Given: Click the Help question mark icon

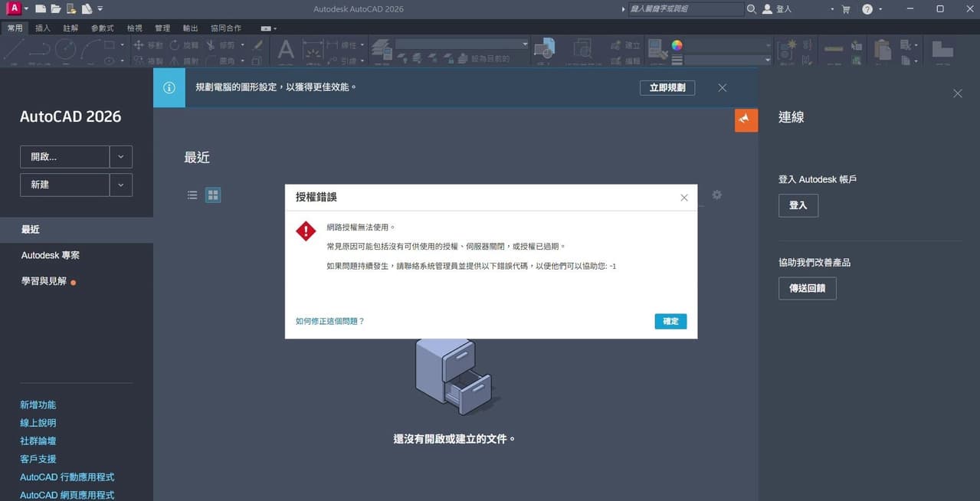Looking at the screenshot, I should (x=867, y=9).
